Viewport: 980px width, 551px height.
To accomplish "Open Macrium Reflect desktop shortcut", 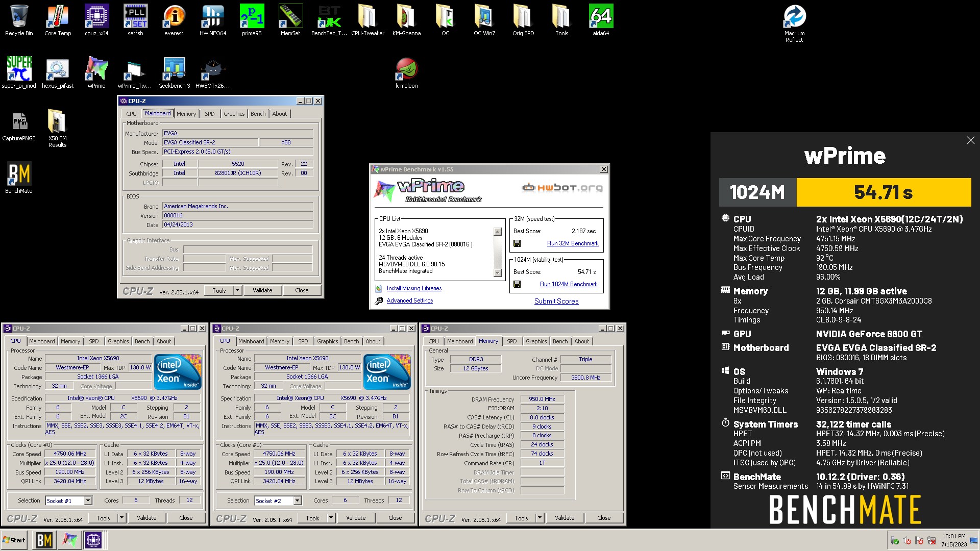I will coord(794,23).
